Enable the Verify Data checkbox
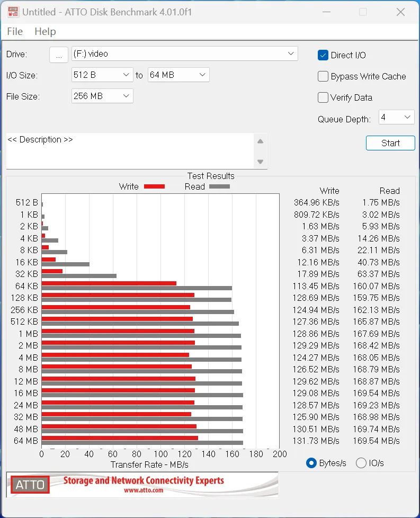The image size is (420, 518). [323, 97]
